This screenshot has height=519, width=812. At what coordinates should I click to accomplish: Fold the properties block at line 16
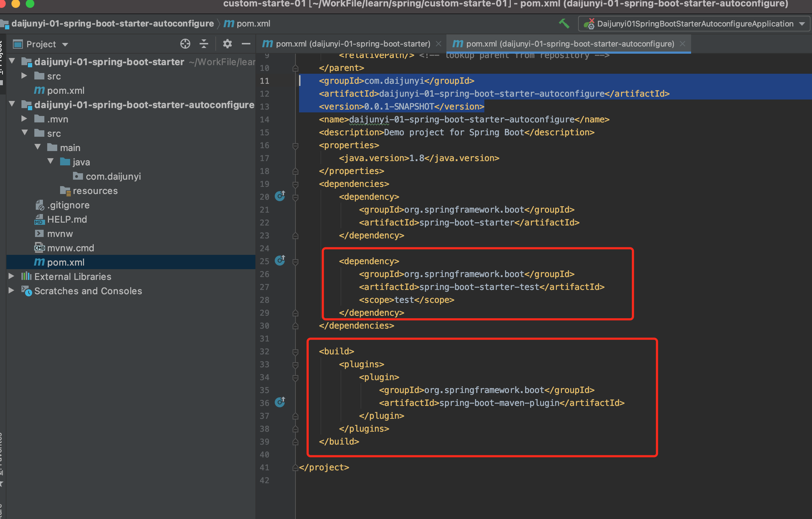pyautogui.click(x=295, y=146)
